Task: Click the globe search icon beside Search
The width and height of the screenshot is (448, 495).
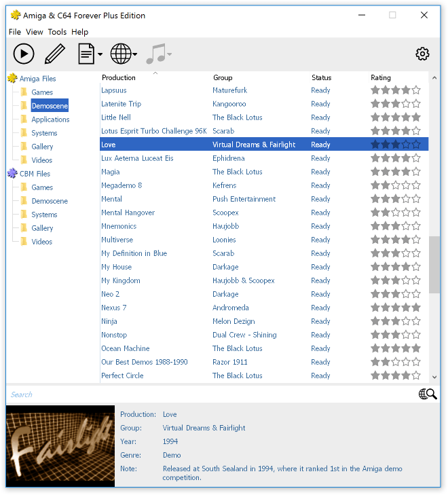Action: [428, 395]
